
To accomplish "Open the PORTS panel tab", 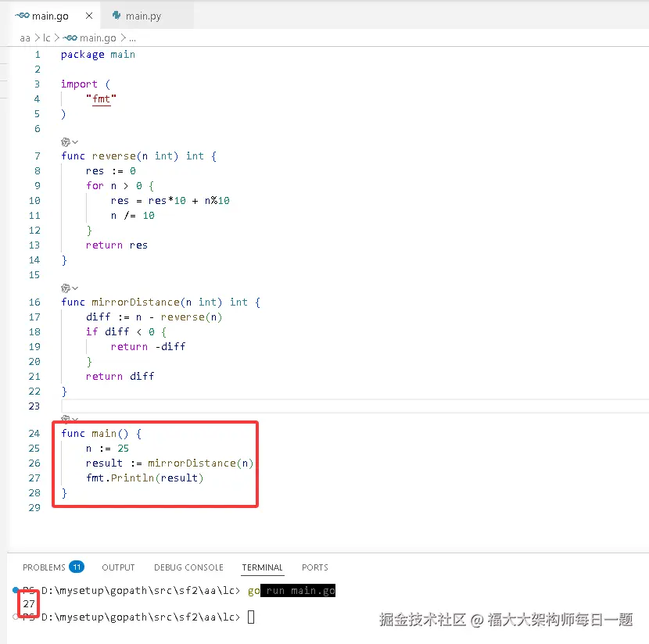I will (315, 567).
